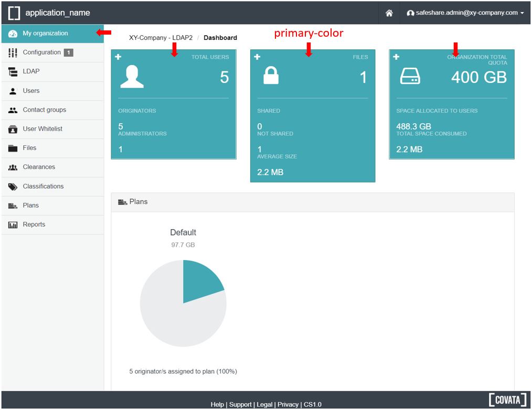Click the Contact groups people icon

(13, 110)
